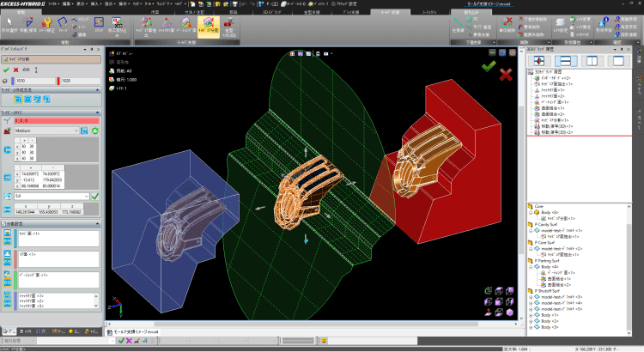Collapse the split settings section arrow

[x=98, y=224]
